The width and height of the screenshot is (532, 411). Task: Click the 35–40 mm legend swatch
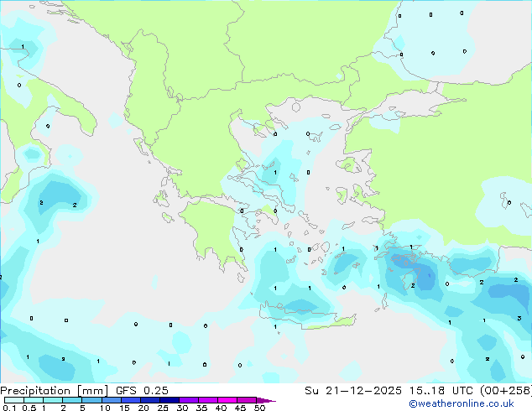[x=208, y=400]
